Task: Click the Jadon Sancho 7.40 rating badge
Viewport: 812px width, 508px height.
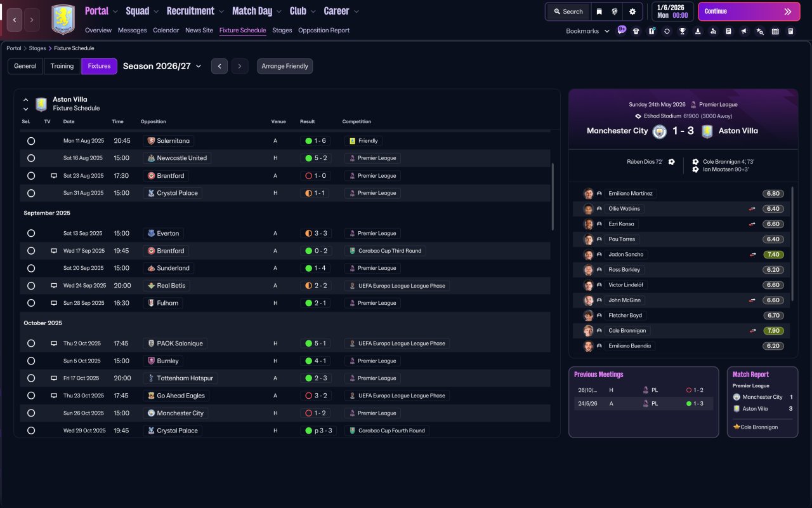Action: click(x=773, y=255)
